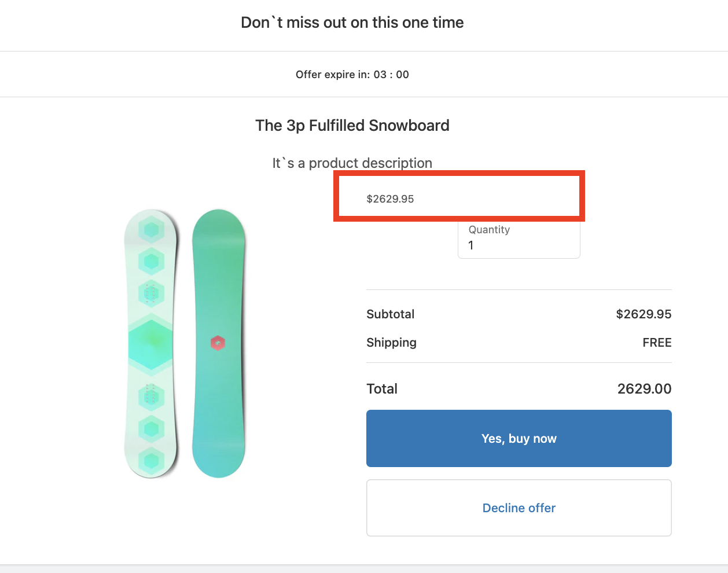Image resolution: width=728 pixels, height=573 pixels.
Task: Click the topmost hexagon on white snowboard
Action: (151, 230)
